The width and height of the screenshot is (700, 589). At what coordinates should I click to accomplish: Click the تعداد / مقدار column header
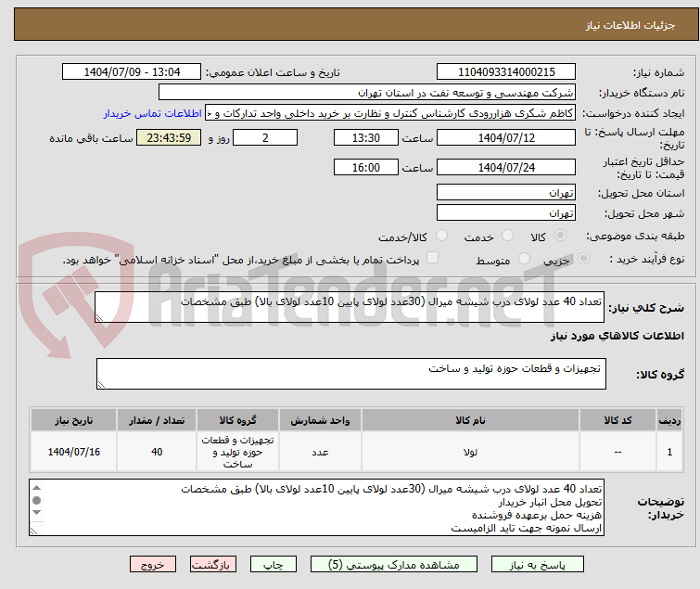tap(157, 420)
